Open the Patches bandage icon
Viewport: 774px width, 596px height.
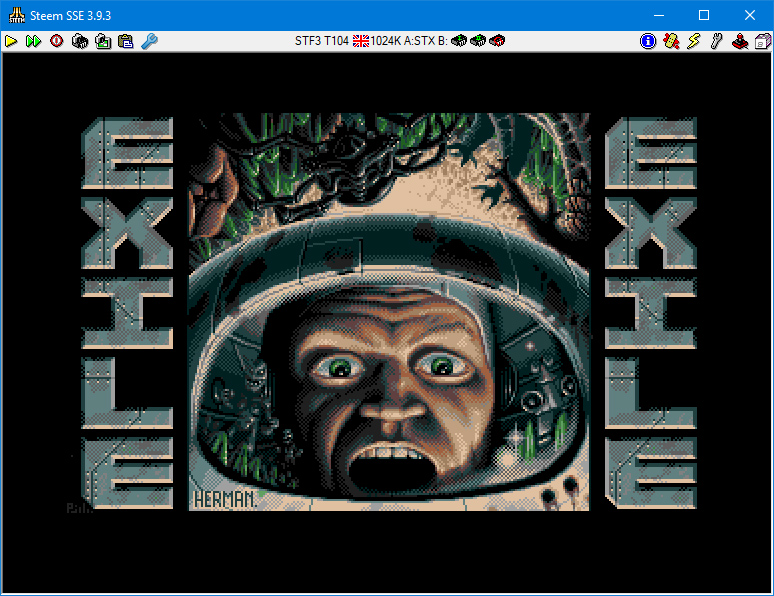tap(671, 41)
